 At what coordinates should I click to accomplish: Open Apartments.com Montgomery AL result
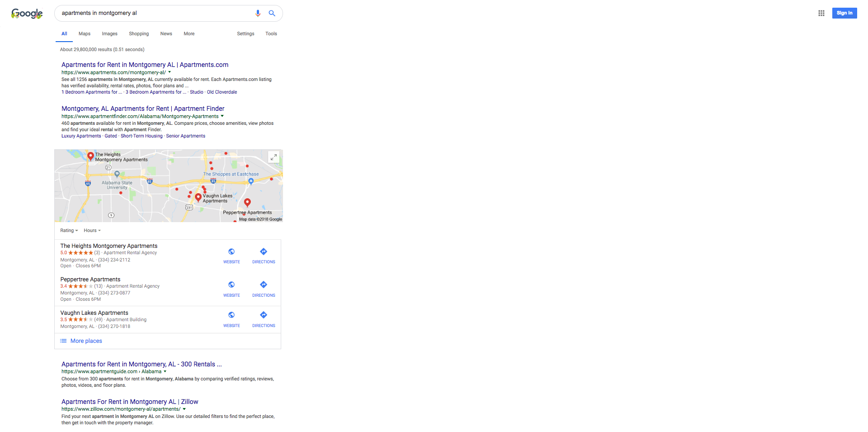[x=145, y=65]
